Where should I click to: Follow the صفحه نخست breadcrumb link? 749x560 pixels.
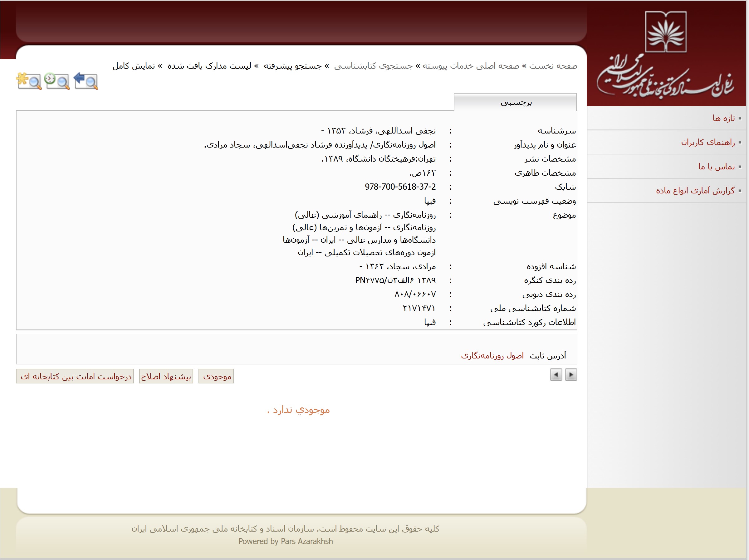click(x=553, y=66)
